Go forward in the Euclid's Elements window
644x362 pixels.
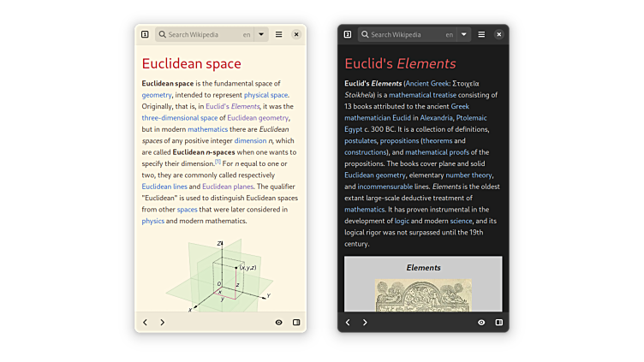[x=366, y=323]
